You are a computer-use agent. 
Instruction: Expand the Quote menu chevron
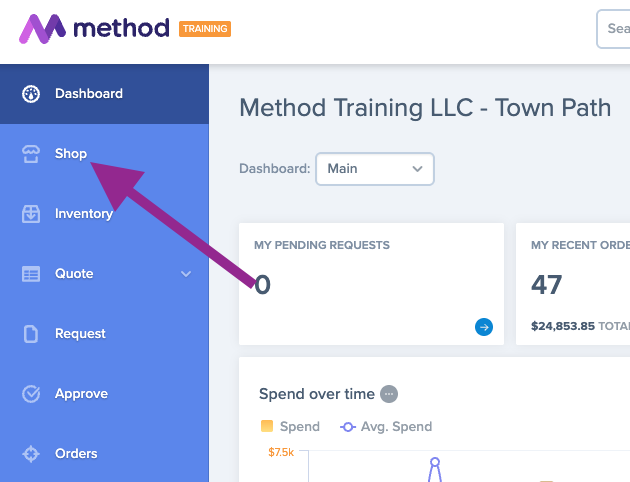tap(186, 274)
